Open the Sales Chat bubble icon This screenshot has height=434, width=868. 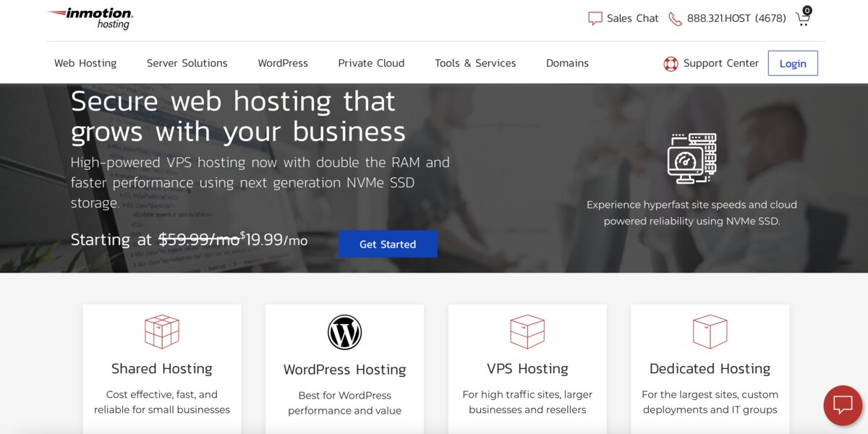(595, 19)
